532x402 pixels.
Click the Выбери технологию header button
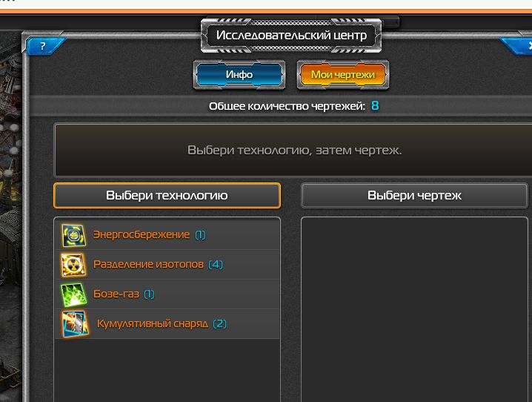[167, 195]
